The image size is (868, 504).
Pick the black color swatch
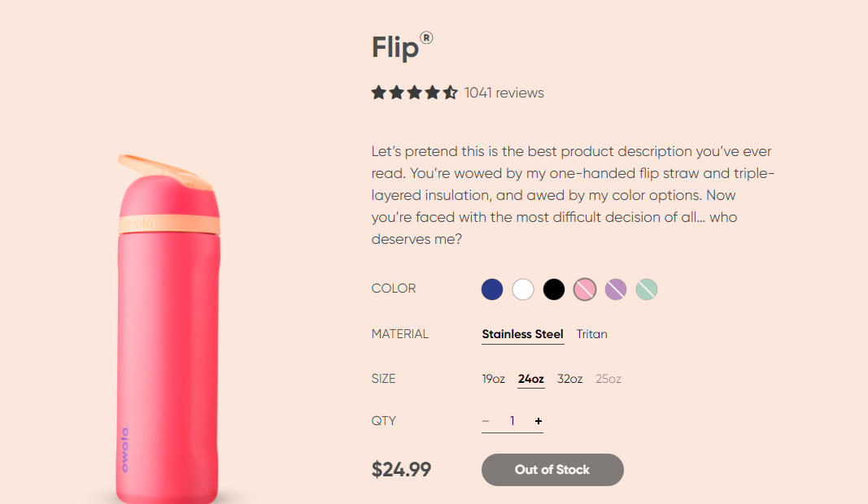point(554,289)
